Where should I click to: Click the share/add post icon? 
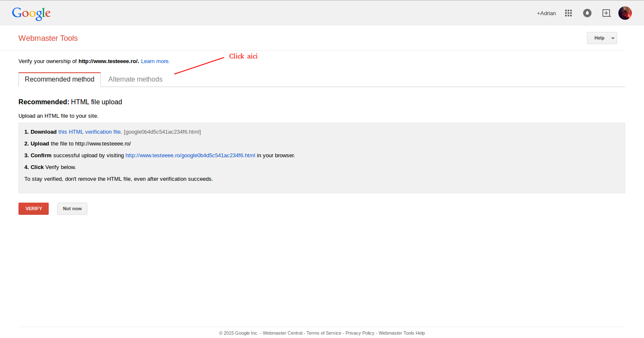click(606, 13)
